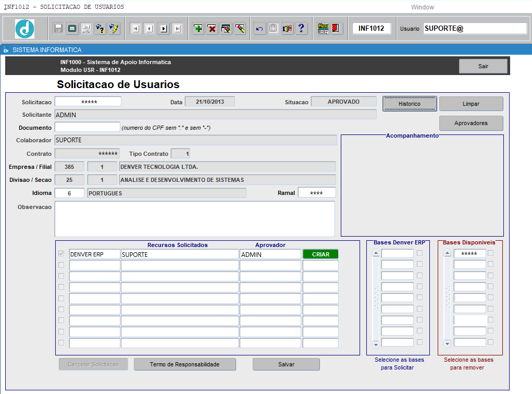
Task: Click the 21/10/2013 date field
Action: (209, 102)
